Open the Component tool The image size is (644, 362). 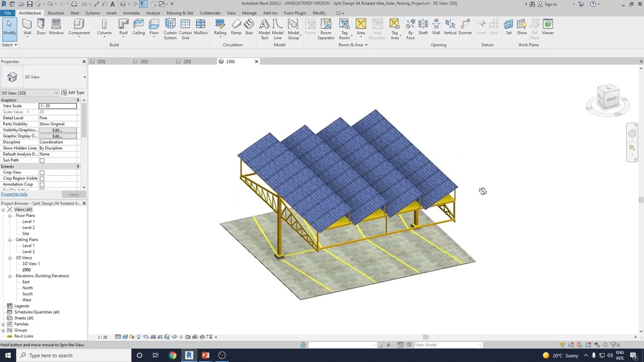79,27
